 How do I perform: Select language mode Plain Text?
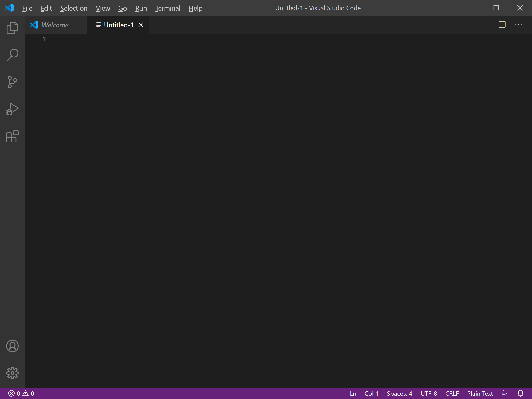tap(480, 393)
